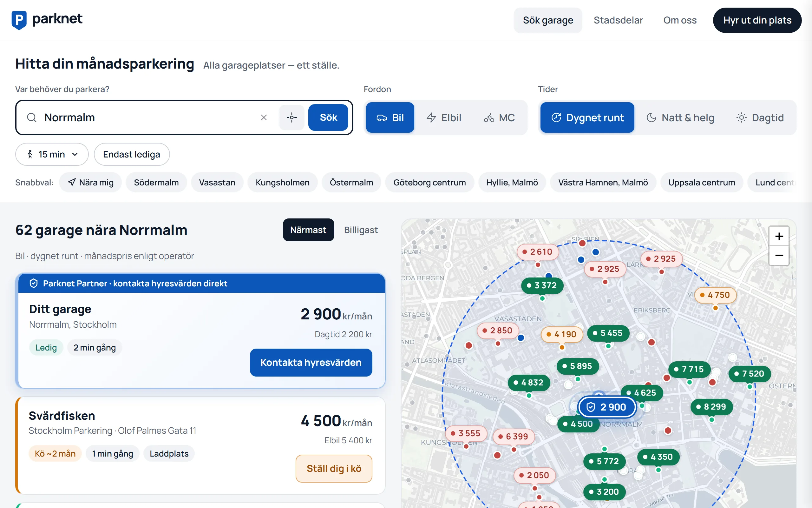Select MC vehicle type
Screen dimensions: 812x508
[499, 117]
